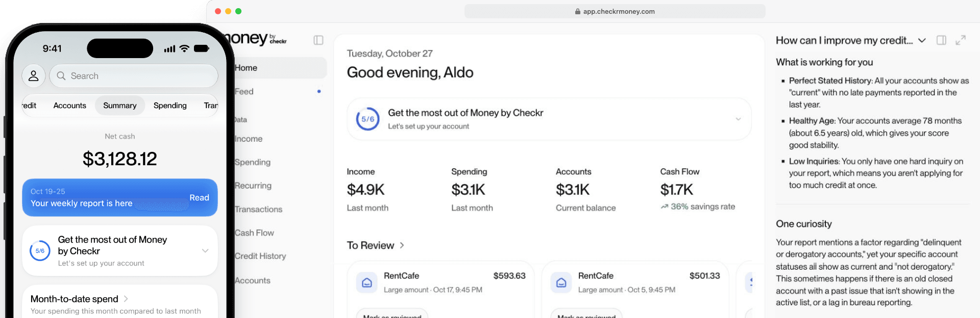
Task: Open the profile icon on the phone
Action: click(34, 76)
